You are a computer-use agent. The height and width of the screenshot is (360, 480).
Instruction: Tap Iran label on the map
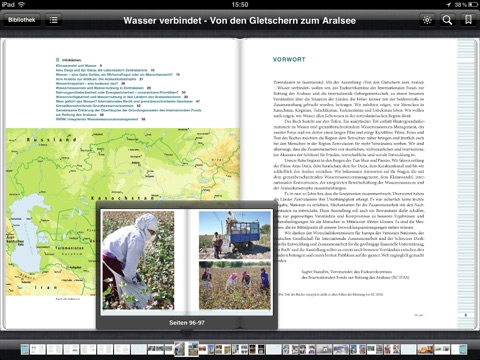click(46, 287)
